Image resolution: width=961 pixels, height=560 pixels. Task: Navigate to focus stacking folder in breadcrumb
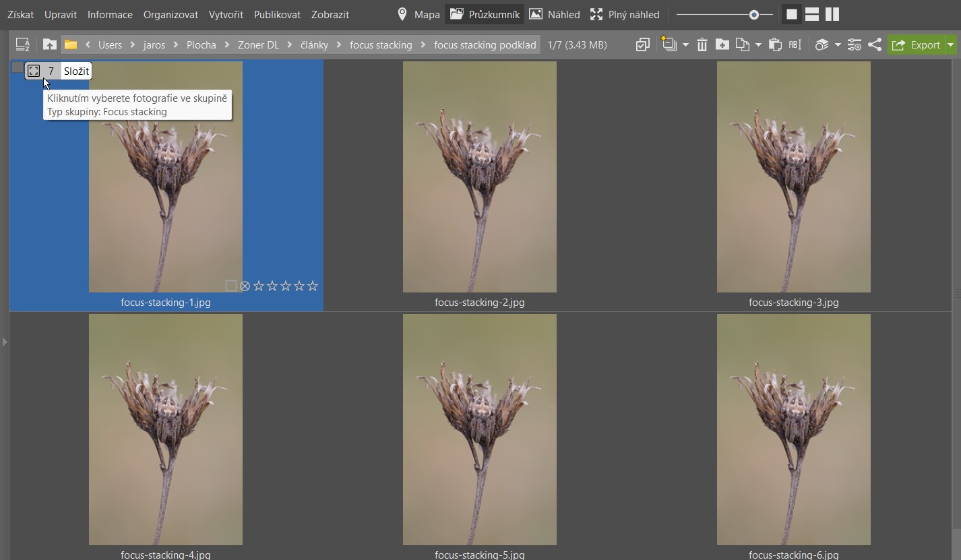(x=381, y=45)
